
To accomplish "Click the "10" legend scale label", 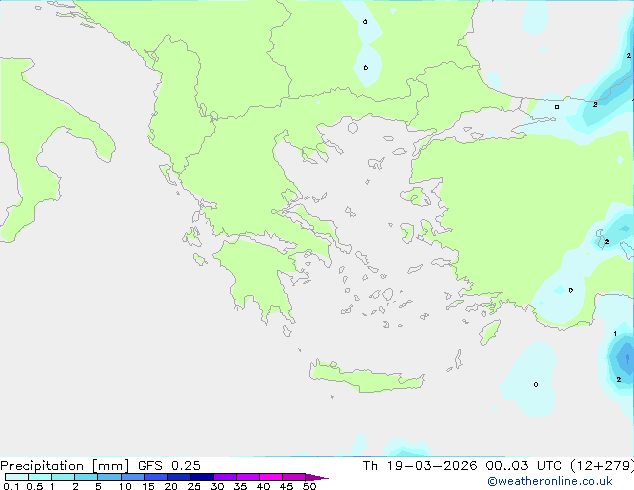I will 125,486.
